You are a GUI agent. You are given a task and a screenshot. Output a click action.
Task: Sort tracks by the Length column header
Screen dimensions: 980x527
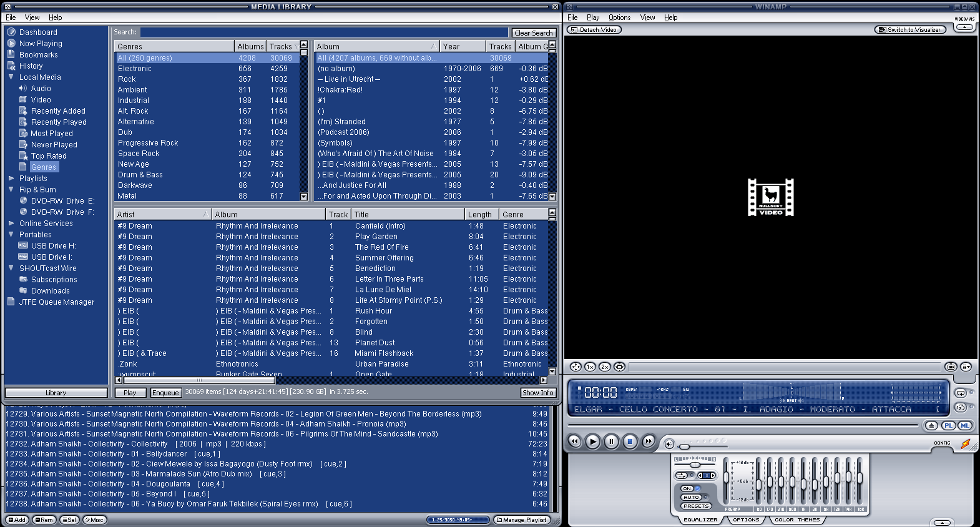pyautogui.click(x=482, y=214)
